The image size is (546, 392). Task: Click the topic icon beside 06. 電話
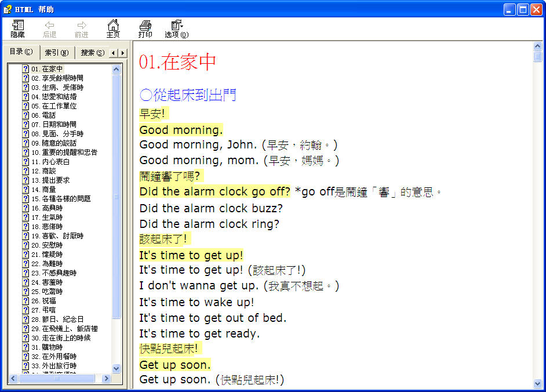pos(26,115)
